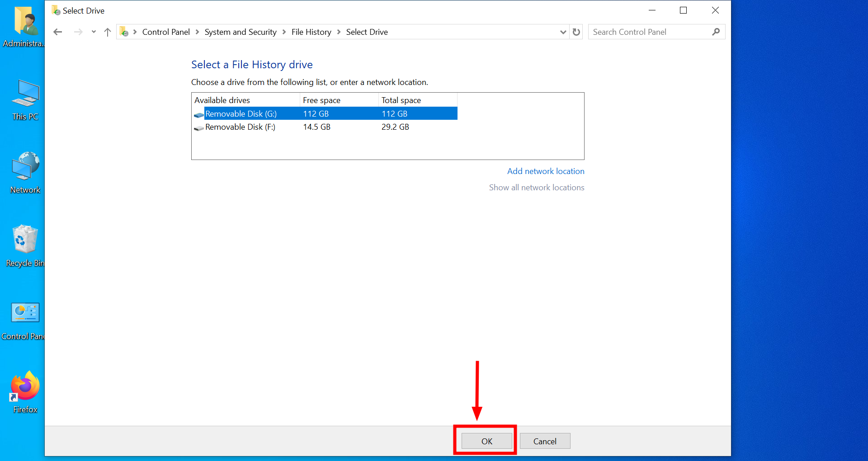
Task: Click the 112 GB free space value
Action: click(x=316, y=113)
